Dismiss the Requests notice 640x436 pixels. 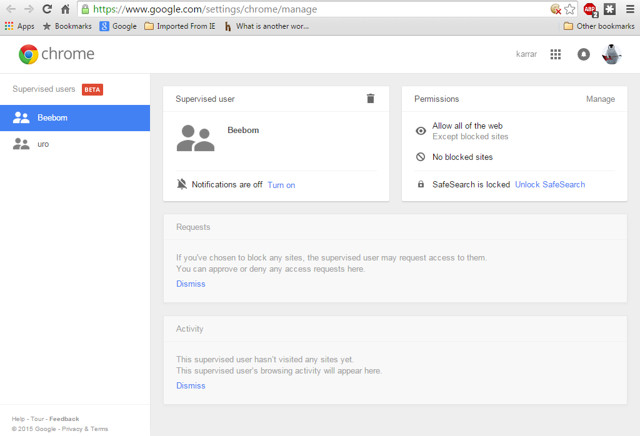pos(191,284)
